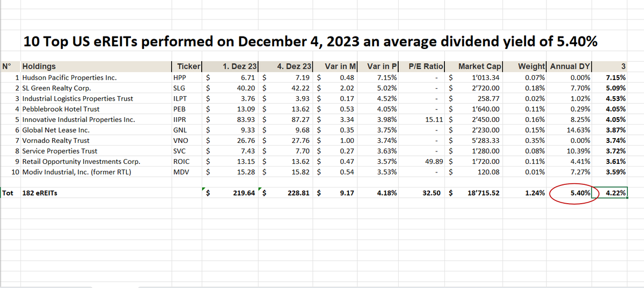Viewport: 644px width, 288px height.
Task: Select the bold 5.09% value for SLG
Action: click(x=616, y=88)
